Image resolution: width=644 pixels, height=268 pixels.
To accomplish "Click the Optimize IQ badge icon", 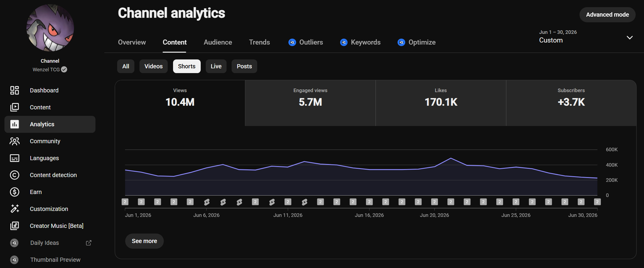I will [401, 42].
